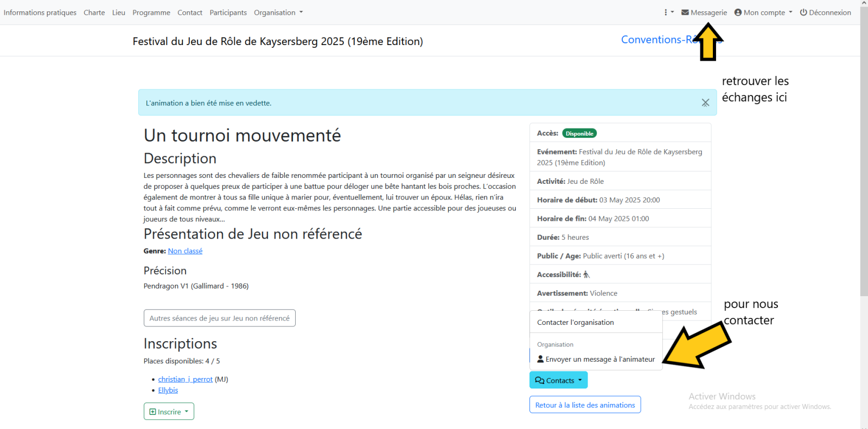Open the Inscrire dropdown caret
The image size is (868, 429).
(187, 412)
